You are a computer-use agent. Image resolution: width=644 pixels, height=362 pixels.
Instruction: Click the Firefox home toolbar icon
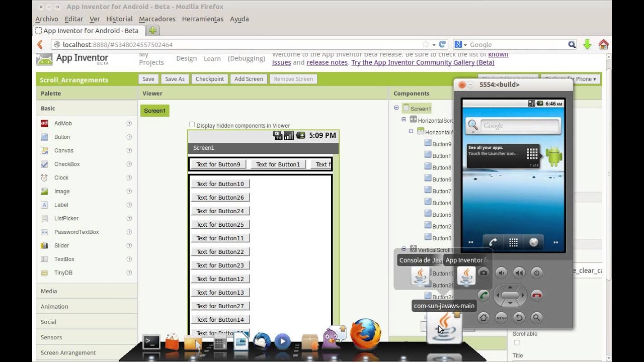603,44
